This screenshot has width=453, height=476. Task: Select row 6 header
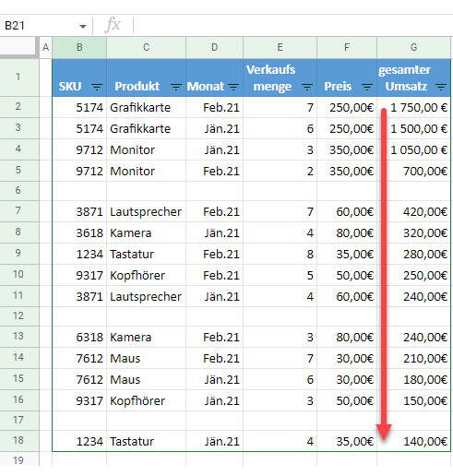point(18,191)
